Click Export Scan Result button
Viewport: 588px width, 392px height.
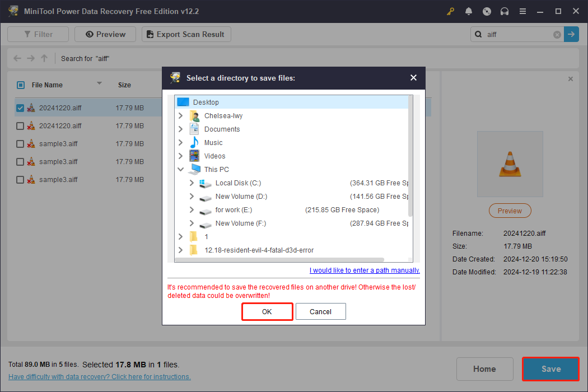click(186, 34)
